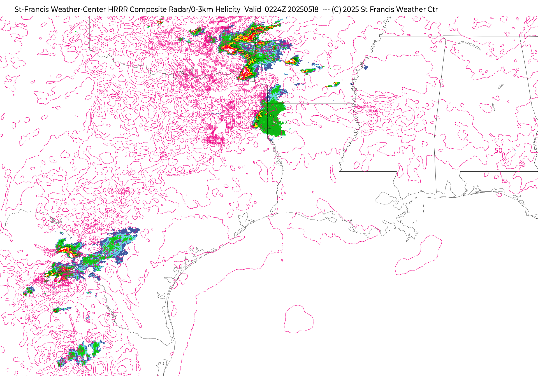Click the '50' helicity contour label
Screen dimensions: 538x392
point(498,150)
